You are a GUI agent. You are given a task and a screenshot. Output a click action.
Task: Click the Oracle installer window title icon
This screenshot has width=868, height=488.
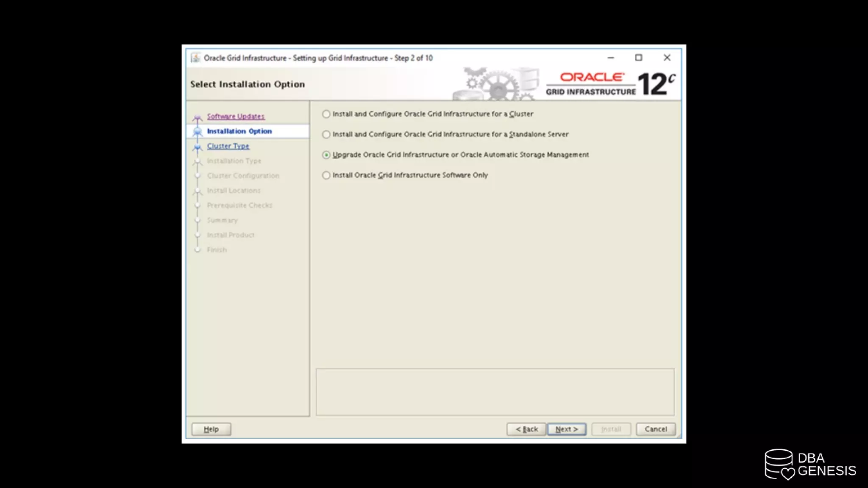tap(195, 58)
